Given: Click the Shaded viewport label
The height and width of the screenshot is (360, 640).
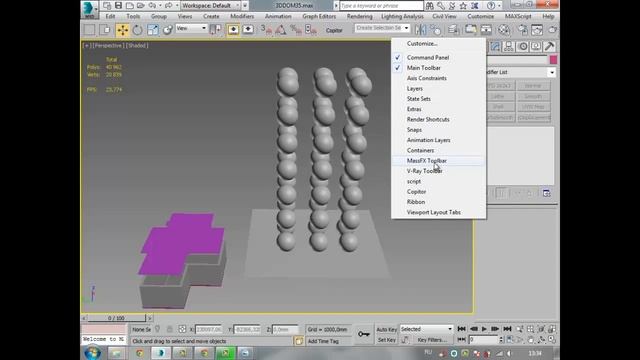Looking at the screenshot, I should [x=137, y=46].
